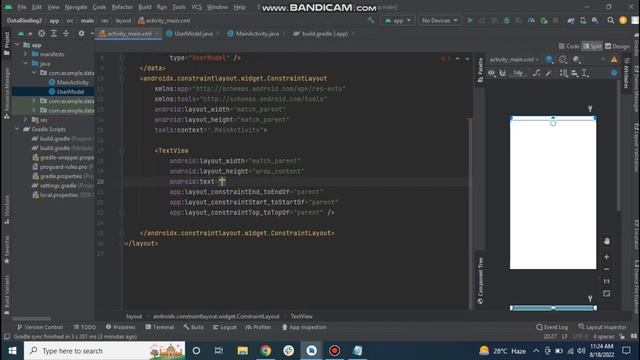Screen dimensions: 640x360
Task: Open the SDK Manager toolbar icon
Action: click(x=595, y=20)
